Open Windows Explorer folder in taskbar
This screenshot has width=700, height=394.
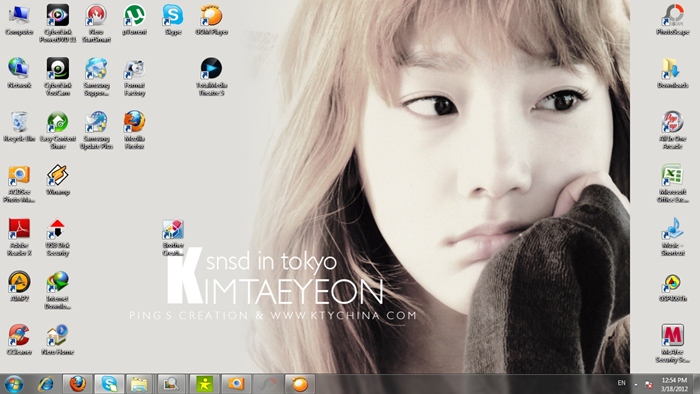click(x=139, y=384)
